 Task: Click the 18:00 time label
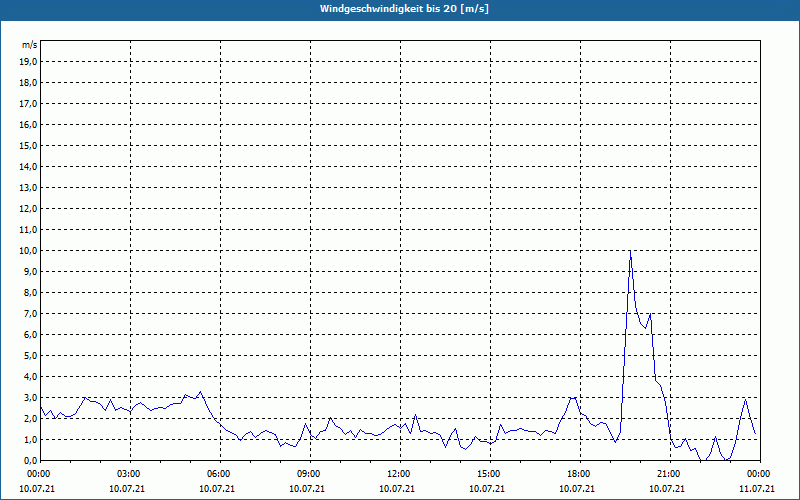tap(580, 474)
